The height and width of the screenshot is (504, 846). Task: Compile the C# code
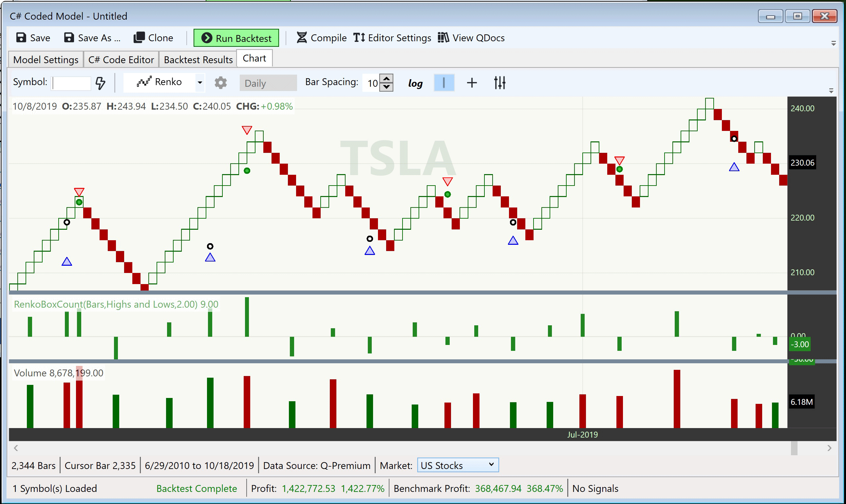321,38
